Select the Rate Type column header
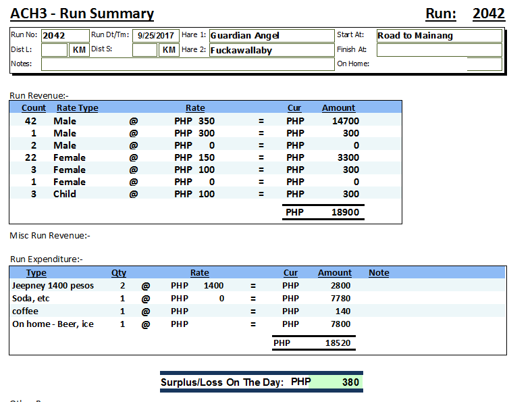This screenshot has height=402, width=532. (77, 107)
